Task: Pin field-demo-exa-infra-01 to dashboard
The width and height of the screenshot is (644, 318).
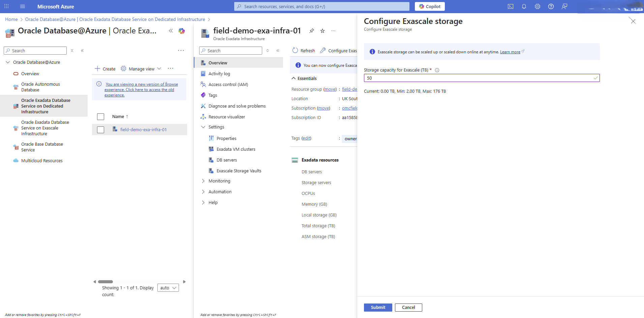Action: [311, 31]
